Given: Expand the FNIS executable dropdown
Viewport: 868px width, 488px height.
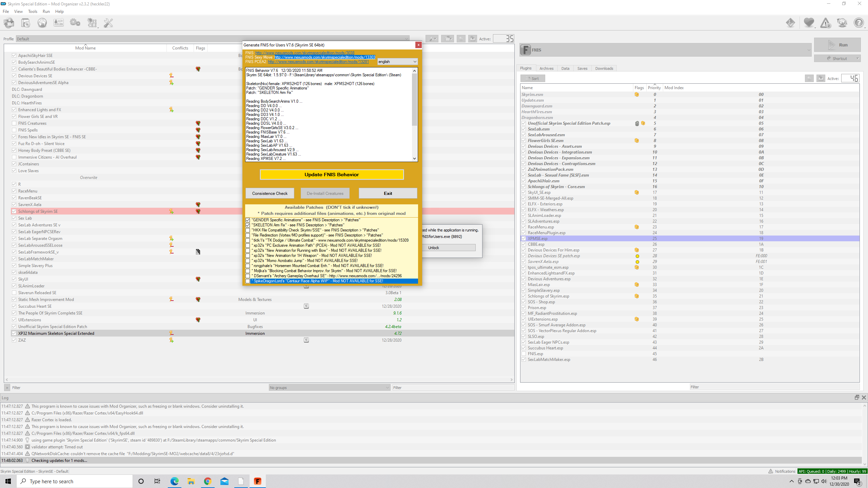Looking at the screenshot, I should [x=666, y=50].
